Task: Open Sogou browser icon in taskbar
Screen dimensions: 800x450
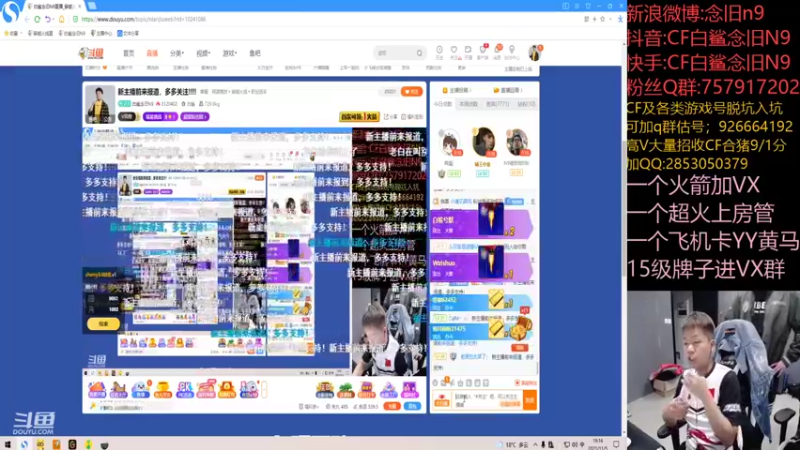Action: pos(24,444)
